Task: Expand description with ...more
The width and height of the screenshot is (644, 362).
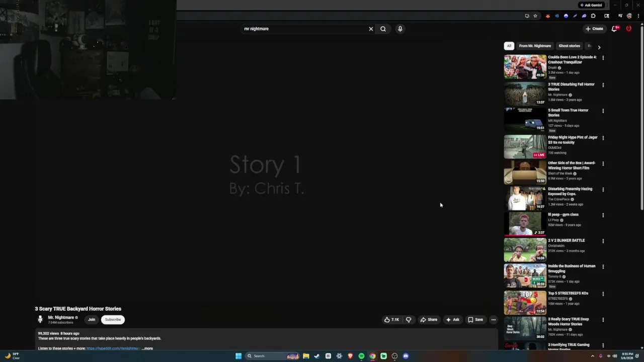Action: (x=147, y=348)
